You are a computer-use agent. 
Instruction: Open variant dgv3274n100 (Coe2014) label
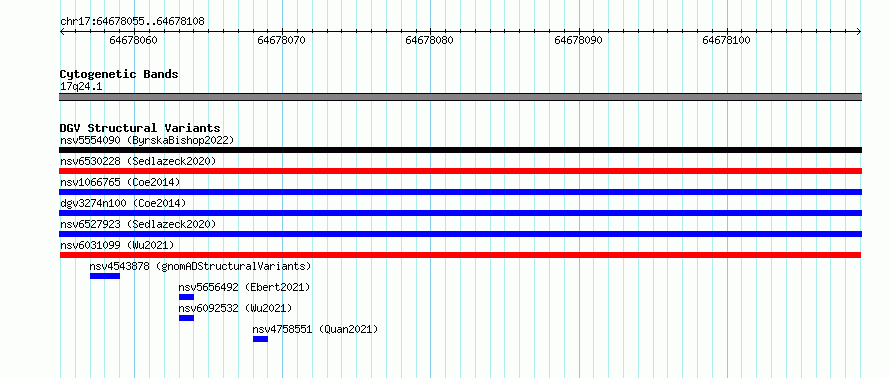point(123,203)
